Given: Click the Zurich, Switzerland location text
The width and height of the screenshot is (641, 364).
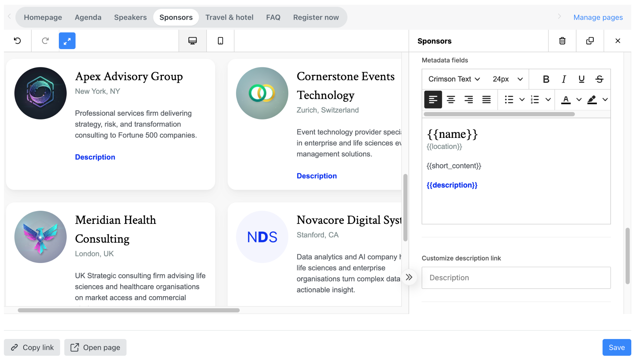Looking at the screenshot, I should coord(328,110).
